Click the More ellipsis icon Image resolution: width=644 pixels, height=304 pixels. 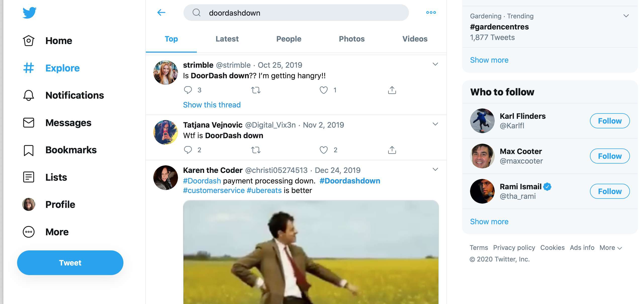(x=431, y=12)
